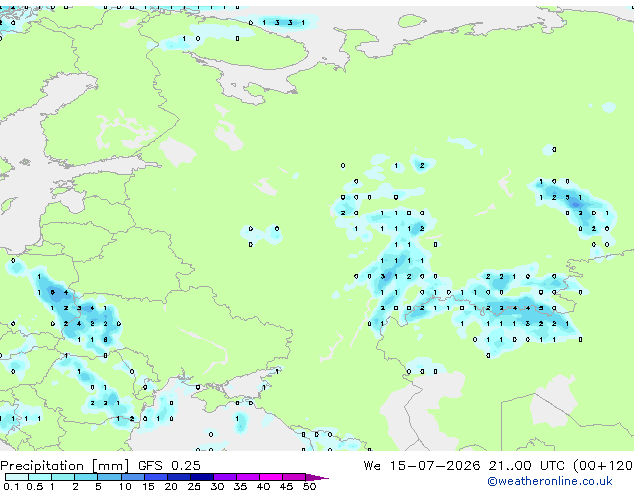Select the 5–10 mm legend color swatch
This screenshot has width=634, height=490.
click(109, 477)
